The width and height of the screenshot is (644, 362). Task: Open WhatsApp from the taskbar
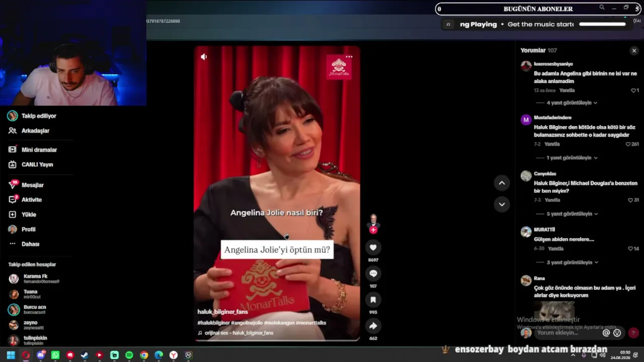[x=55, y=355]
